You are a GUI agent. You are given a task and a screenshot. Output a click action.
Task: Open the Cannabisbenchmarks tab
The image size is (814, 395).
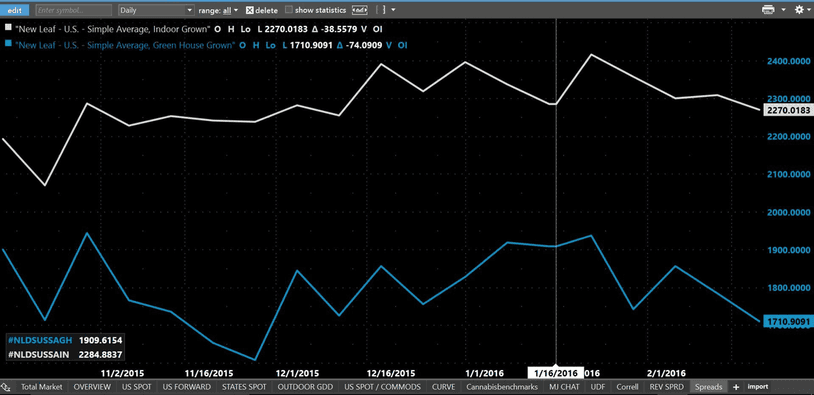coord(502,387)
